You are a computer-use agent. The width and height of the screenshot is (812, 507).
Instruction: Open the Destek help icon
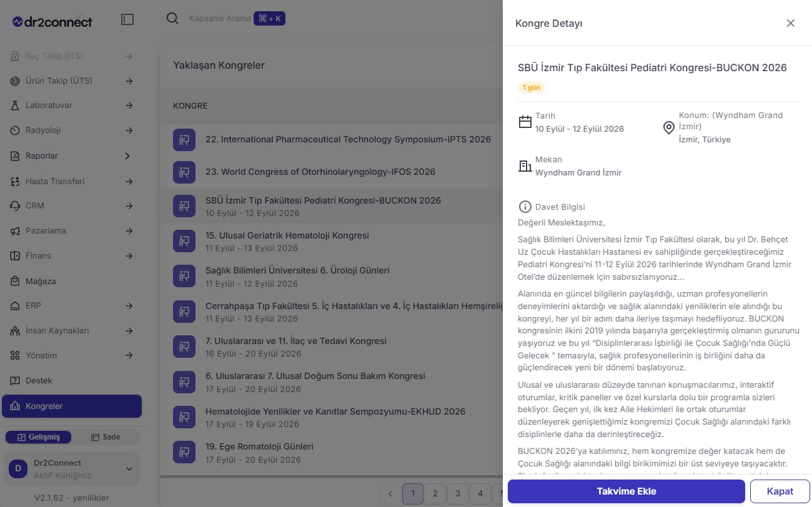[x=15, y=381]
